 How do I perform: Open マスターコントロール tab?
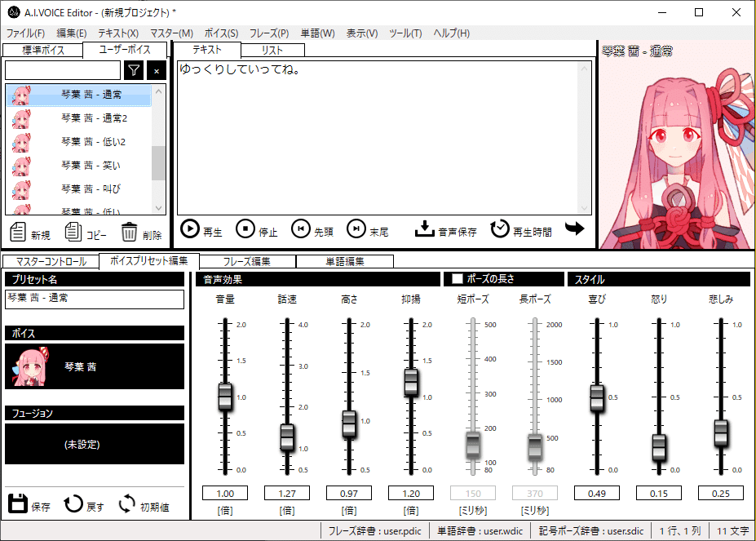click(x=51, y=262)
